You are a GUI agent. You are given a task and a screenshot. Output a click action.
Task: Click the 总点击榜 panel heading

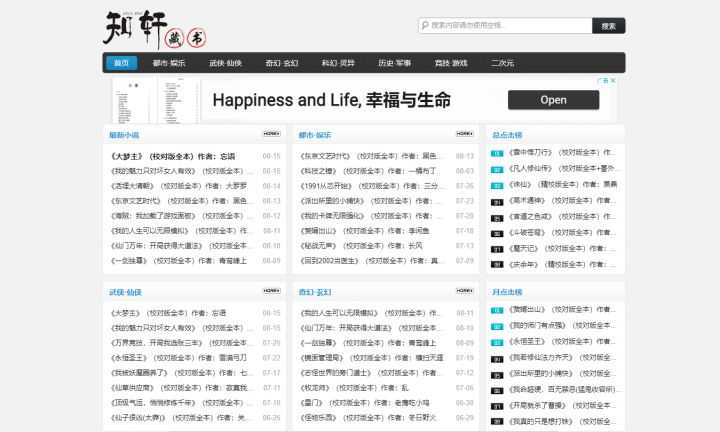click(x=507, y=135)
